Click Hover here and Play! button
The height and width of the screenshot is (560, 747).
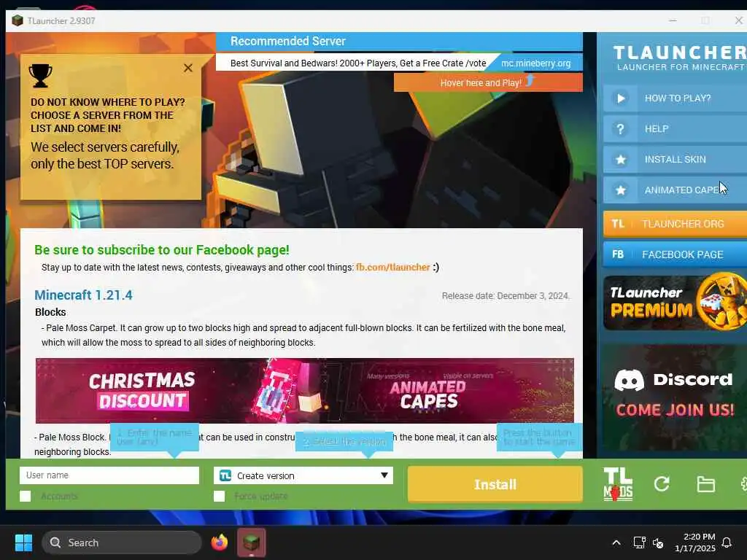pyautogui.click(x=488, y=82)
